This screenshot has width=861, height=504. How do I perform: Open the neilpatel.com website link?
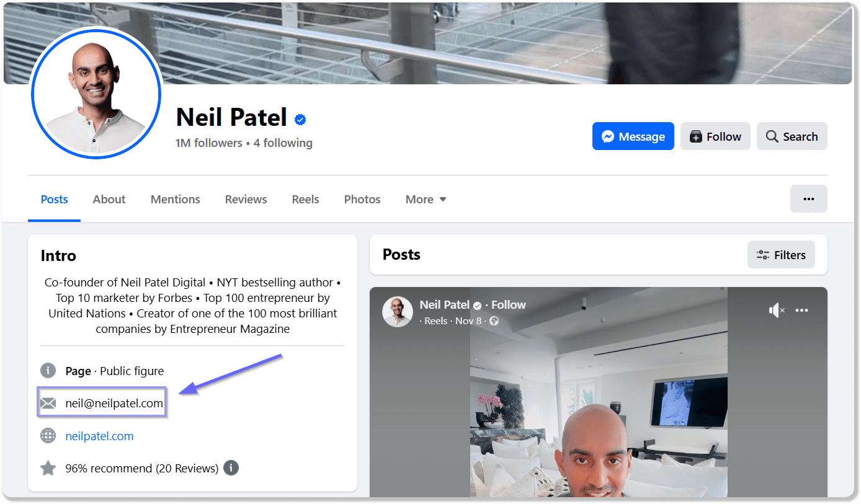(99, 436)
